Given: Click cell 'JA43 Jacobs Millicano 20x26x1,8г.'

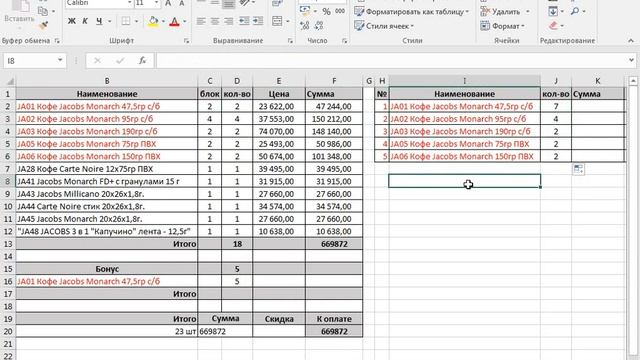Looking at the screenshot, I should (107, 194).
